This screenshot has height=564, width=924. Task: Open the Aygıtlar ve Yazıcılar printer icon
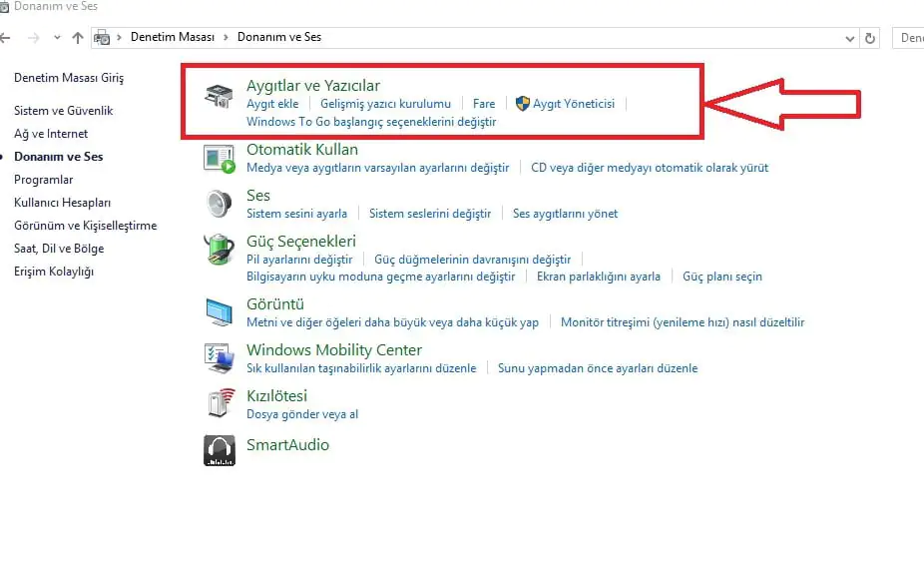pos(220,96)
